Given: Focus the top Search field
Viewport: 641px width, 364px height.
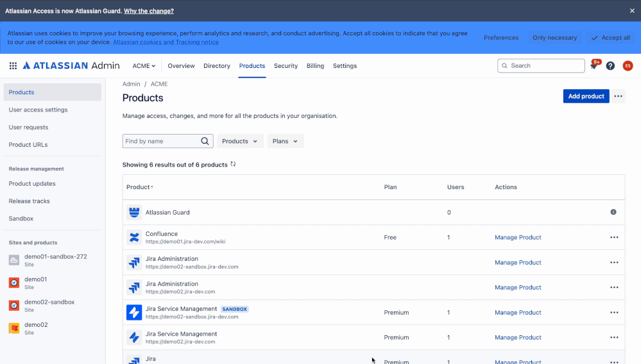Looking at the screenshot, I should click(x=541, y=66).
